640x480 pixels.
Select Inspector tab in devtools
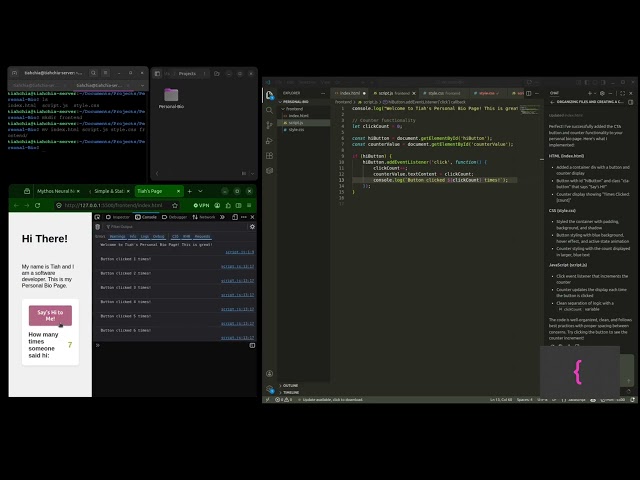[118, 217]
